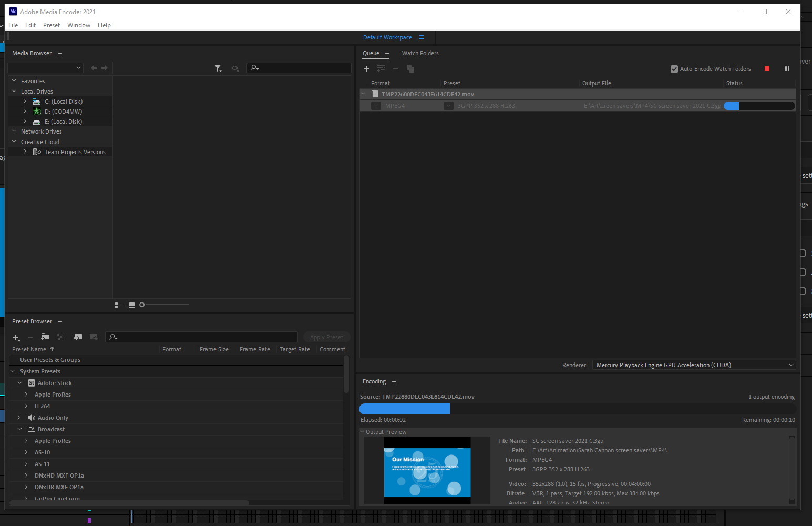Uncheck Auto-Encode Watch Folders

674,68
